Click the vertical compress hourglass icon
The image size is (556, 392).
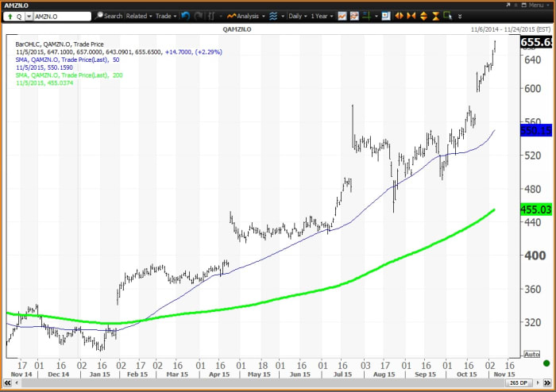[x=436, y=16]
